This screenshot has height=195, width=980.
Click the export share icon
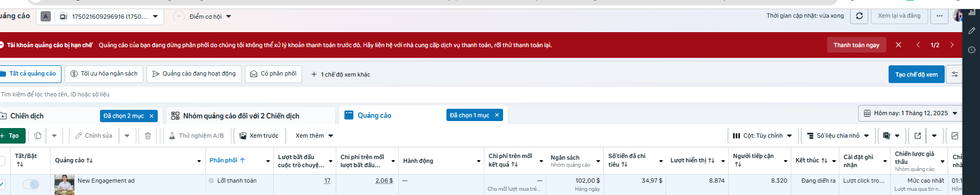(x=917, y=136)
